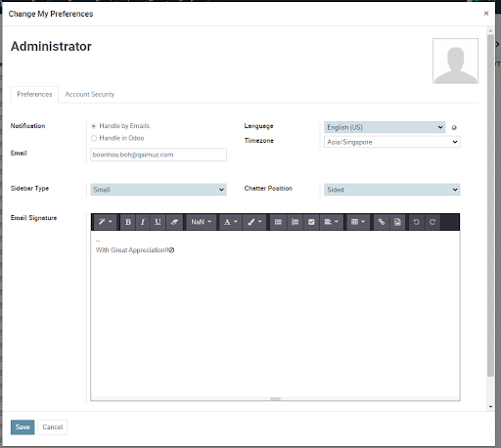The width and height of the screenshot is (501, 448).
Task: Cancel the preferences dialog
Action: (x=53, y=427)
